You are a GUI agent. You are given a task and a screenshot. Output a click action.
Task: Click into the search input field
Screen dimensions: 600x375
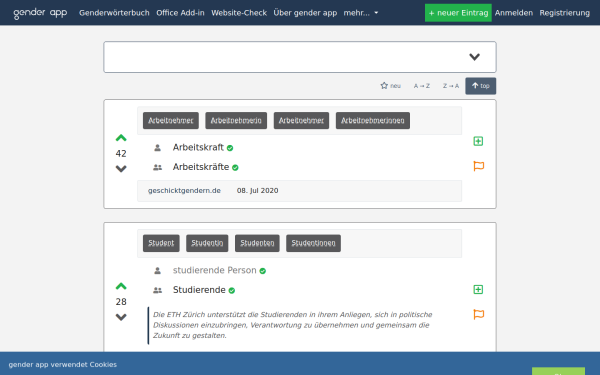pyautogui.click(x=300, y=57)
